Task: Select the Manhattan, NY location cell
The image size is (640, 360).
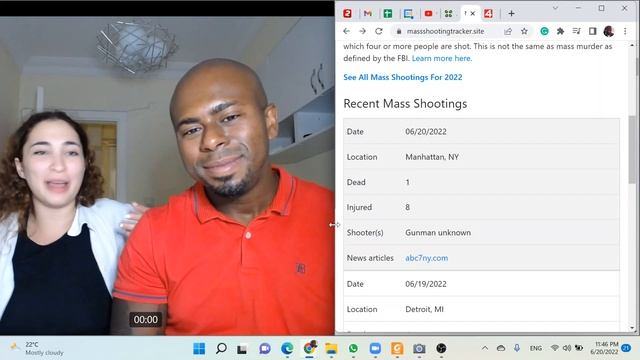Action: (x=432, y=157)
